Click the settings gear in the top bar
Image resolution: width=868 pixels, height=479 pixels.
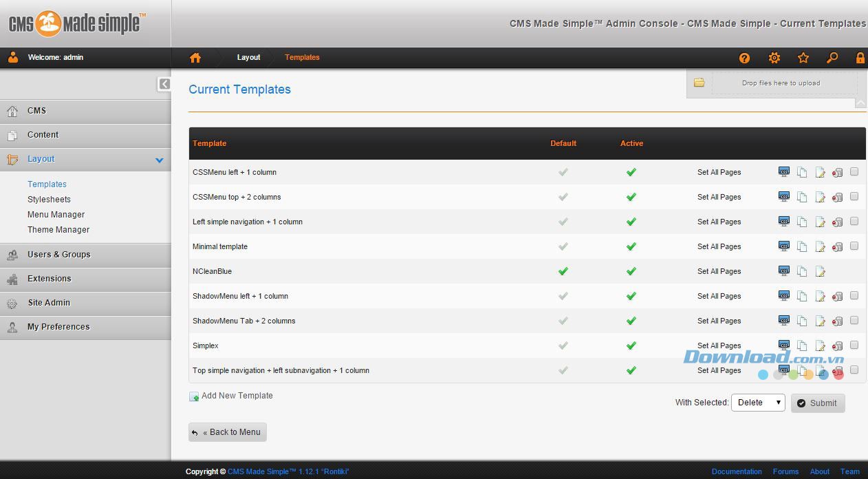pos(774,58)
